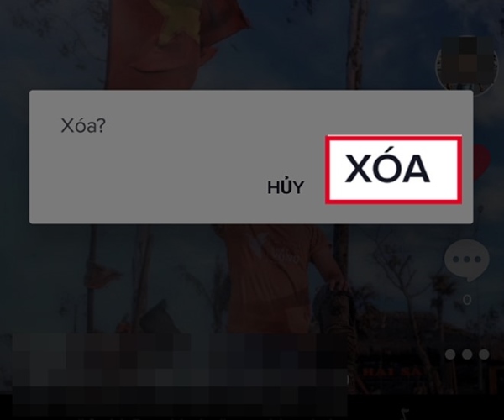The height and width of the screenshot is (420, 504).
Task: Tap the pixelated caption area
Action: 180,375
